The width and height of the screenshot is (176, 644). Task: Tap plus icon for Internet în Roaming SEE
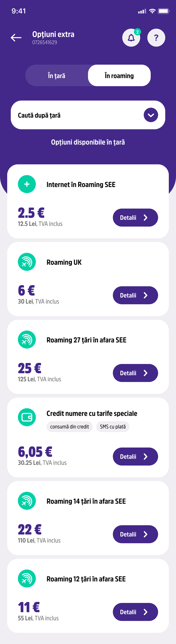(27, 184)
